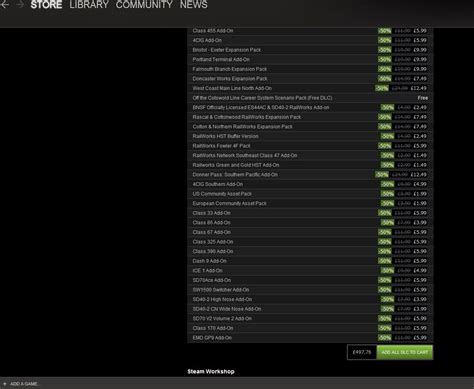Image resolution: width=474 pixels, height=389 pixels.
Task: Select the 4CIG Southern Add-On row
Action: point(310,184)
